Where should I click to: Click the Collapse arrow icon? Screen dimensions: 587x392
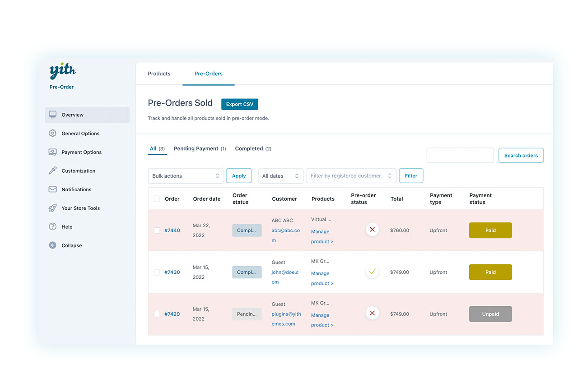click(53, 245)
